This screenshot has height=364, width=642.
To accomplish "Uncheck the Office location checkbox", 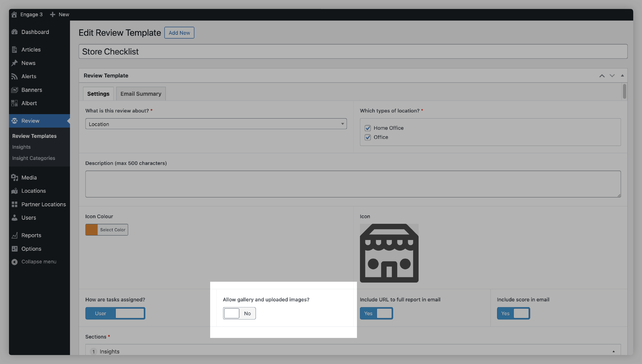I will tap(367, 137).
